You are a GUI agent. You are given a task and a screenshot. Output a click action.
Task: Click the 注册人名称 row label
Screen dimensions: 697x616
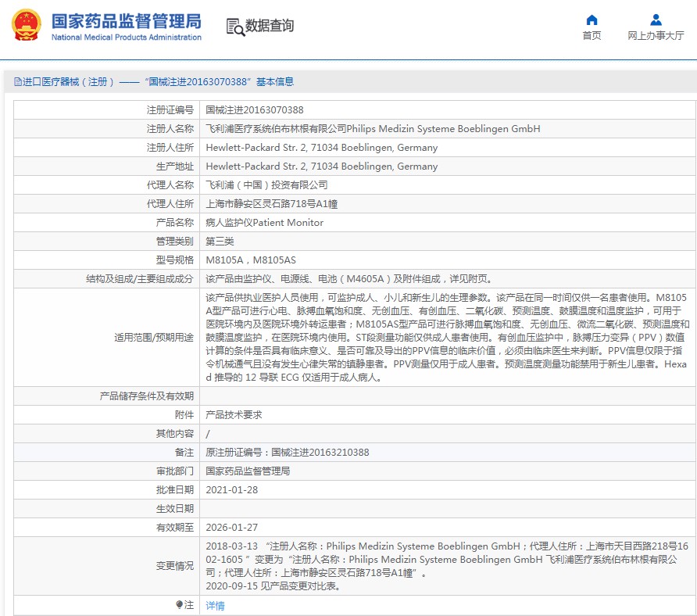(x=170, y=128)
